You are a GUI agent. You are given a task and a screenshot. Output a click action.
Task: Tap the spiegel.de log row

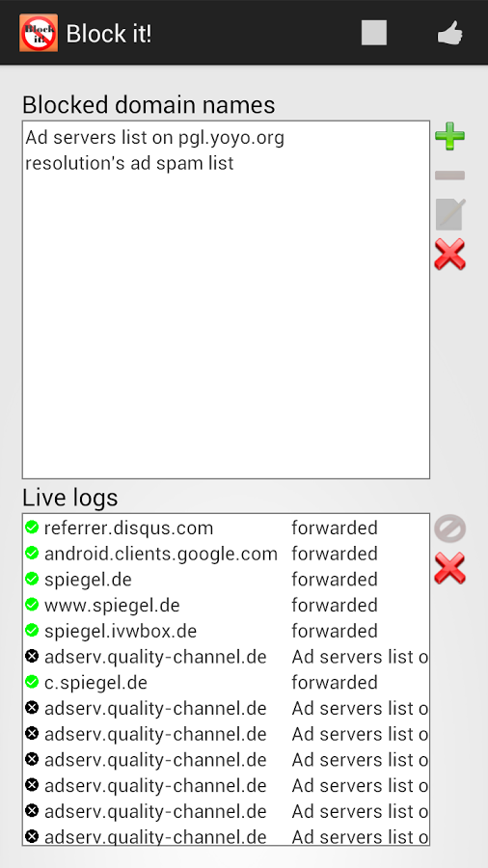tap(226, 580)
